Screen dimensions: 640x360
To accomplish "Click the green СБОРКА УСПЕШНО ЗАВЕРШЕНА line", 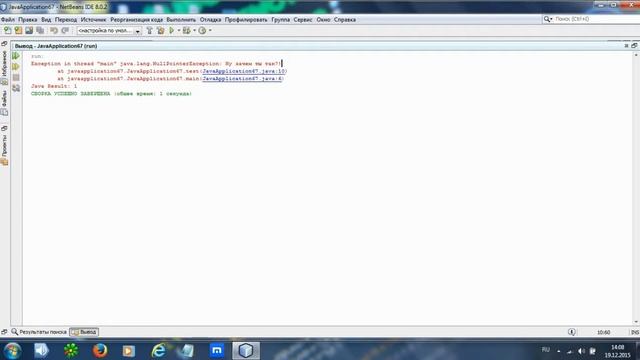I will click(111, 93).
